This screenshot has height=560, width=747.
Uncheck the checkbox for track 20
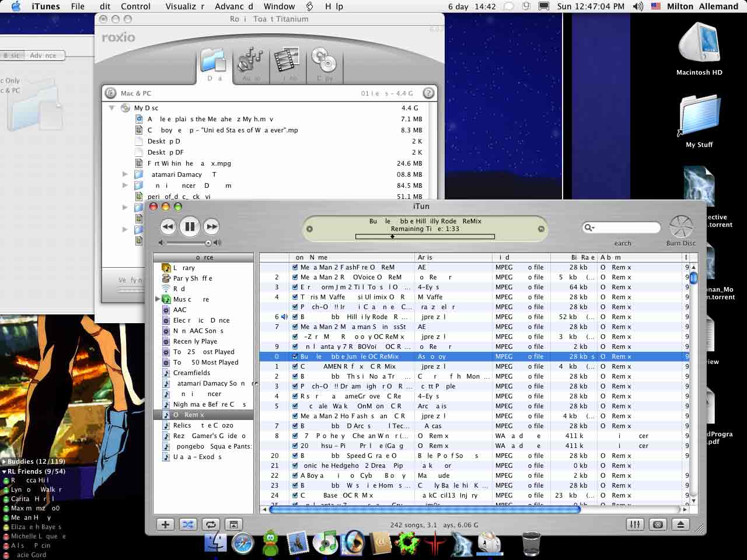click(x=295, y=456)
